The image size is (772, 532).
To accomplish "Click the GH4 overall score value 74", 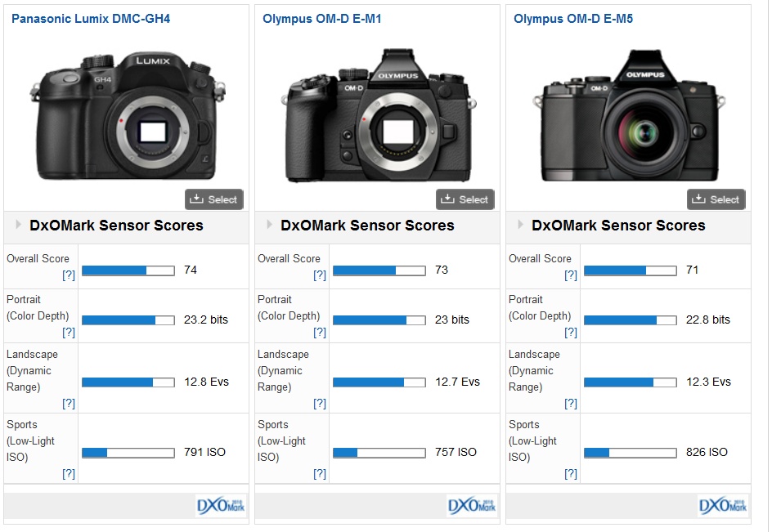I will [191, 270].
